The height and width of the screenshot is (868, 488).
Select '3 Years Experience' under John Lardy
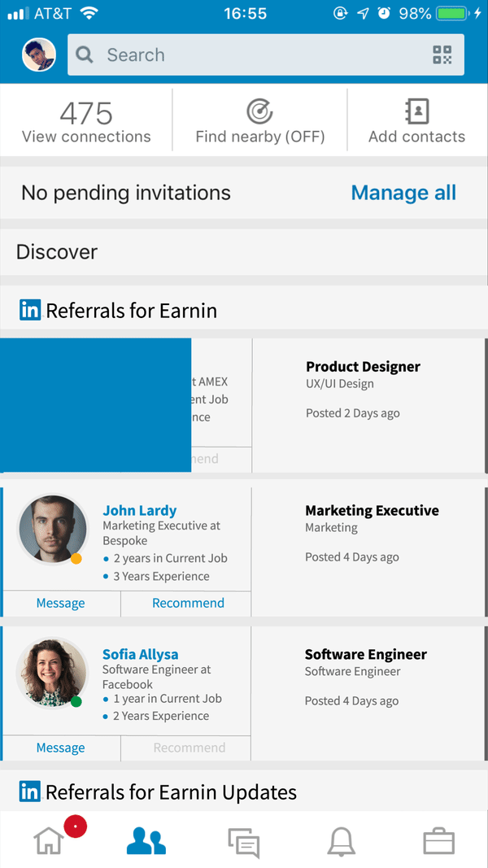point(161,576)
